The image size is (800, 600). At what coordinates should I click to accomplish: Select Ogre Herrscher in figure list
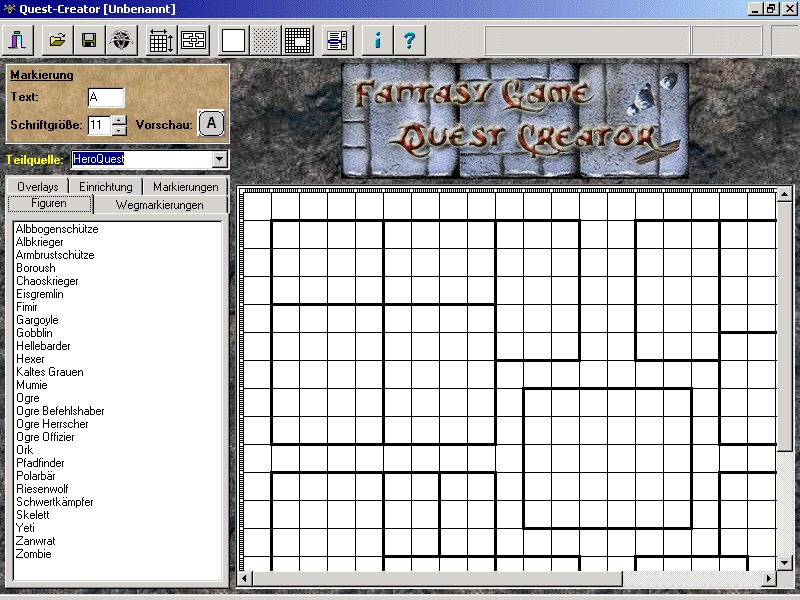point(52,424)
